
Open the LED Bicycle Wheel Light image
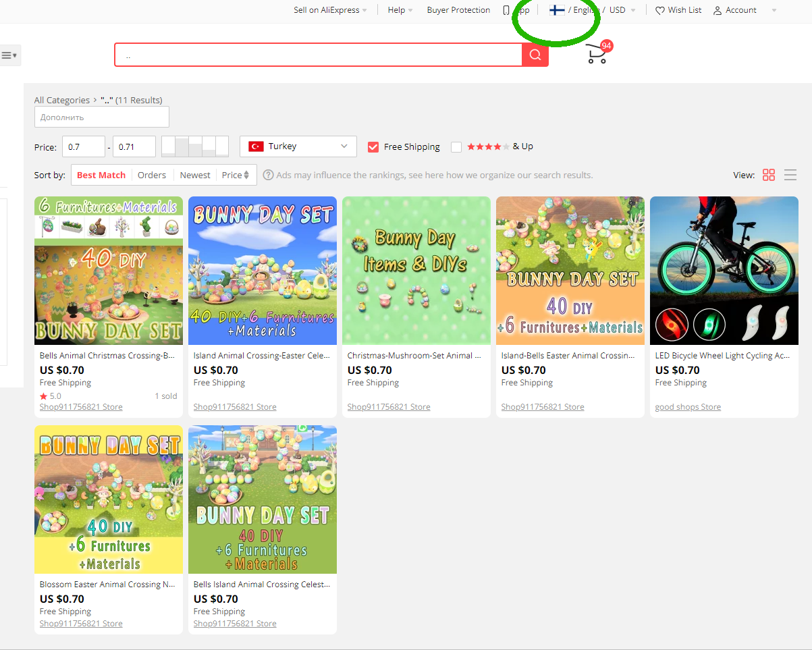(724, 271)
